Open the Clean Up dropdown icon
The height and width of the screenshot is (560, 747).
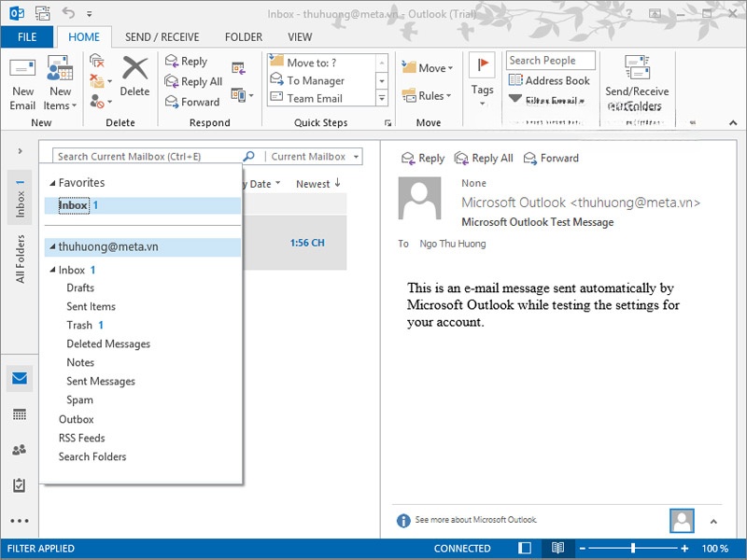click(101, 81)
